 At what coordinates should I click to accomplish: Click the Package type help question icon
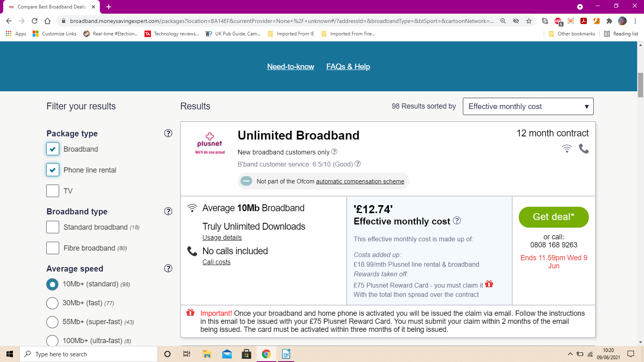click(x=168, y=133)
